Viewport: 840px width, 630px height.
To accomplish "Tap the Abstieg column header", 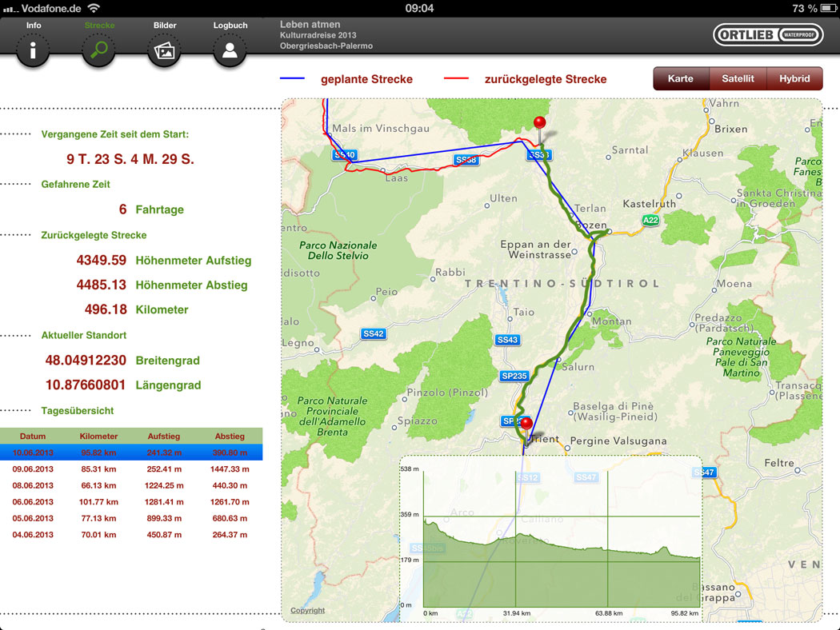I will pos(230,437).
